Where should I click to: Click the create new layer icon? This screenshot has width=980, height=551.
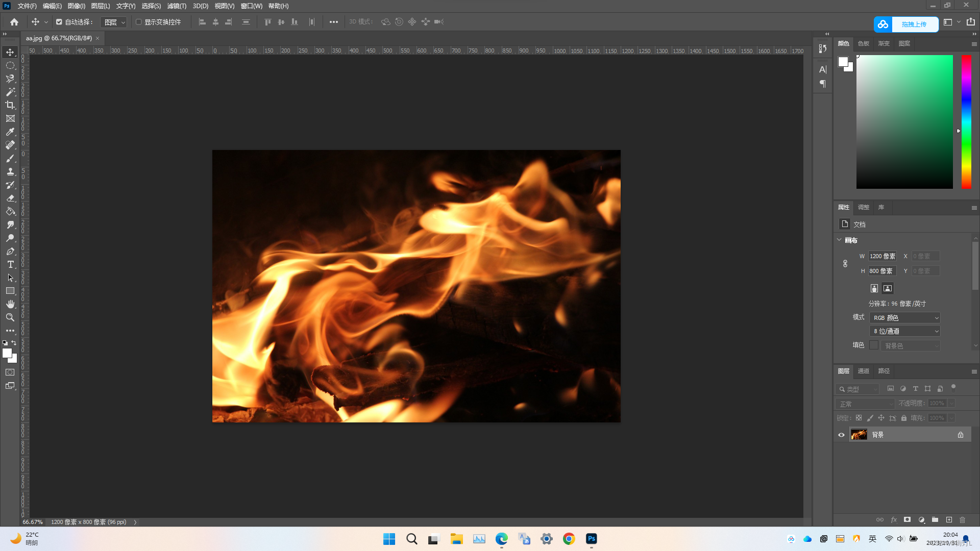click(x=949, y=520)
